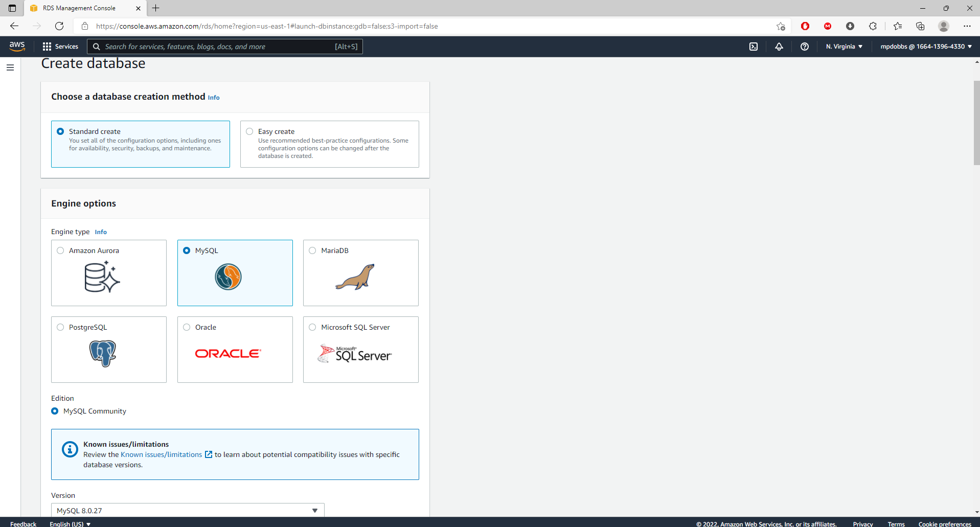
Task: Switch to the RDS Management Console tab
Action: (x=79, y=8)
